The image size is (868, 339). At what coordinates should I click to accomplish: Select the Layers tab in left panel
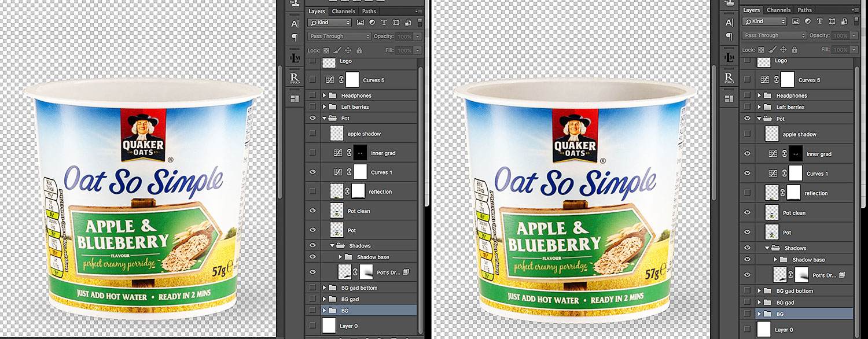(317, 11)
